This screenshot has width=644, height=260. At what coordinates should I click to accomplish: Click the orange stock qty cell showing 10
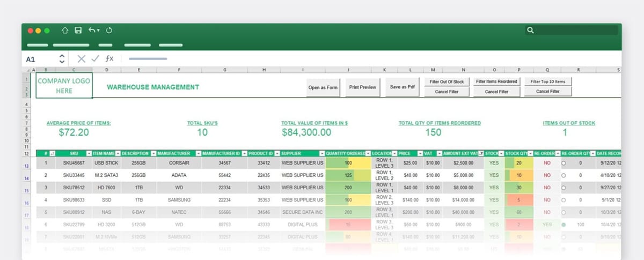pos(519,175)
